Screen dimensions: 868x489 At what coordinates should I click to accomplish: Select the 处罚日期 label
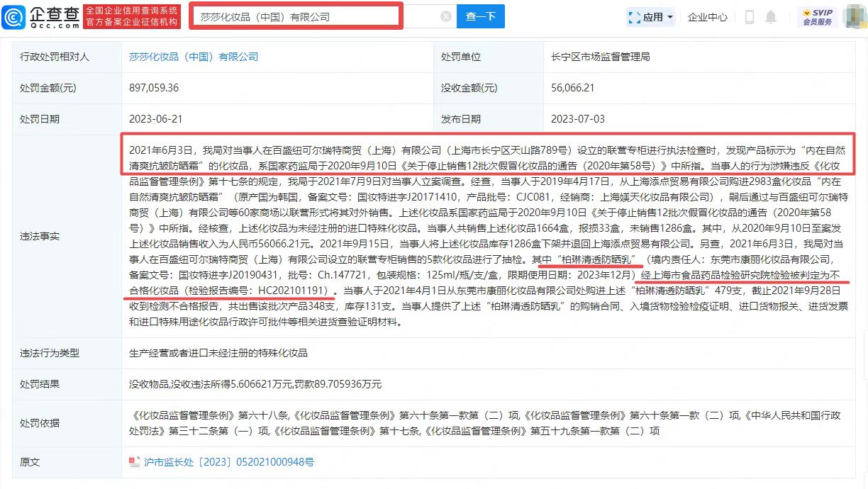pyautogui.click(x=40, y=119)
